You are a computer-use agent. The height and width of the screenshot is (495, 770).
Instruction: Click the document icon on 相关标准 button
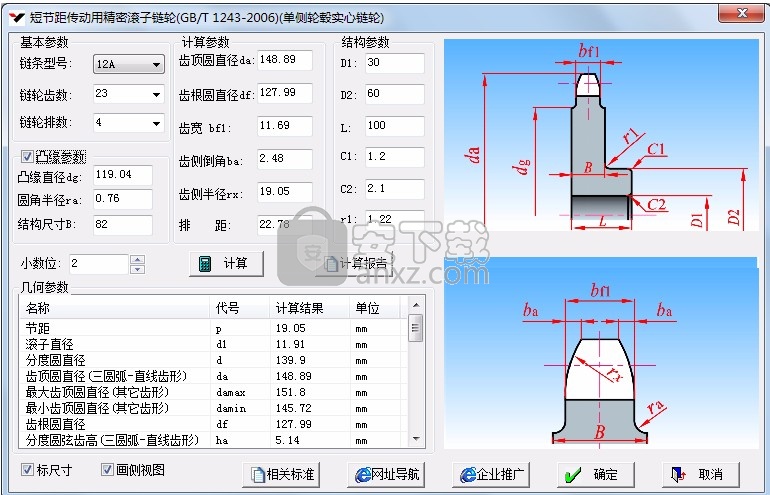pyautogui.click(x=258, y=475)
